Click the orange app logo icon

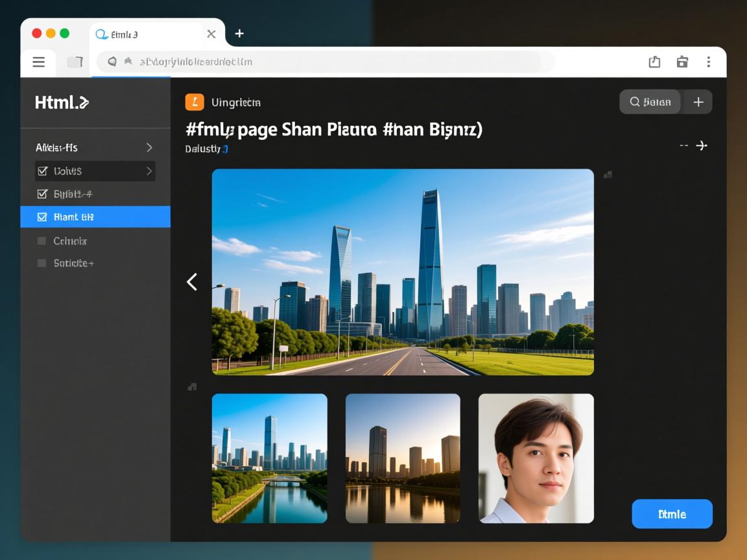pyautogui.click(x=195, y=102)
